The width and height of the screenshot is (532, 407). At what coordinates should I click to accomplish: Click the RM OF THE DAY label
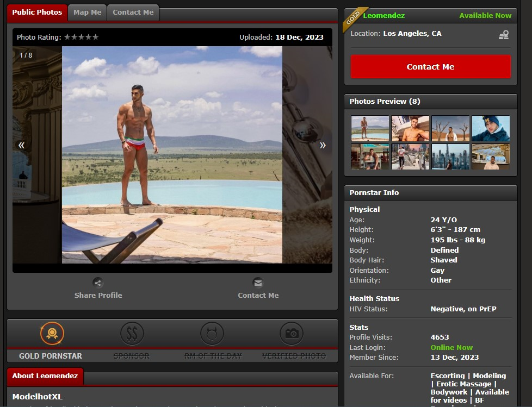click(x=213, y=356)
